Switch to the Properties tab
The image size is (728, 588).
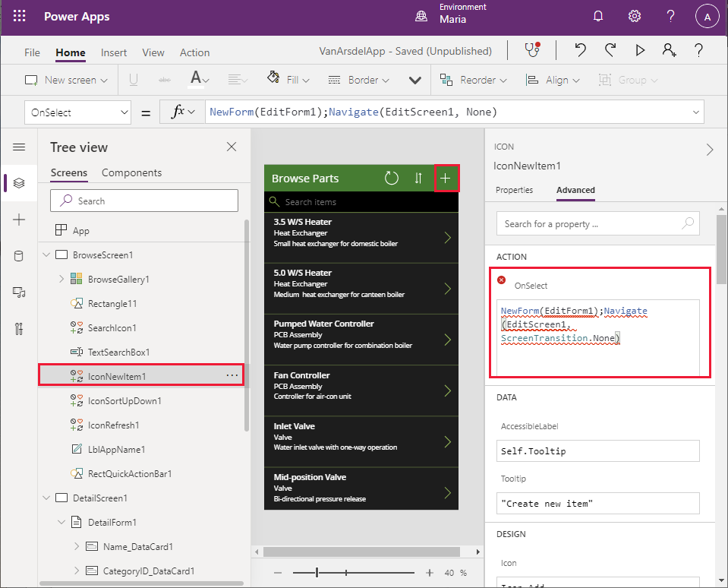514,190
